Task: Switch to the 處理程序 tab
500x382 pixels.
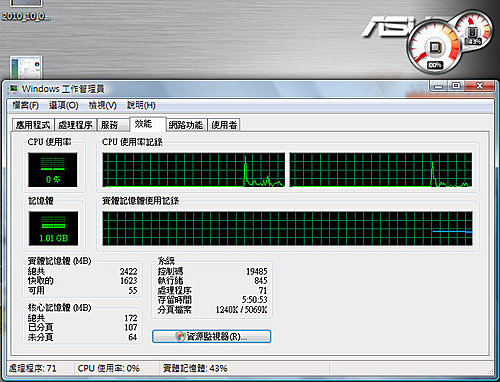Action: [x=75, y=125]
